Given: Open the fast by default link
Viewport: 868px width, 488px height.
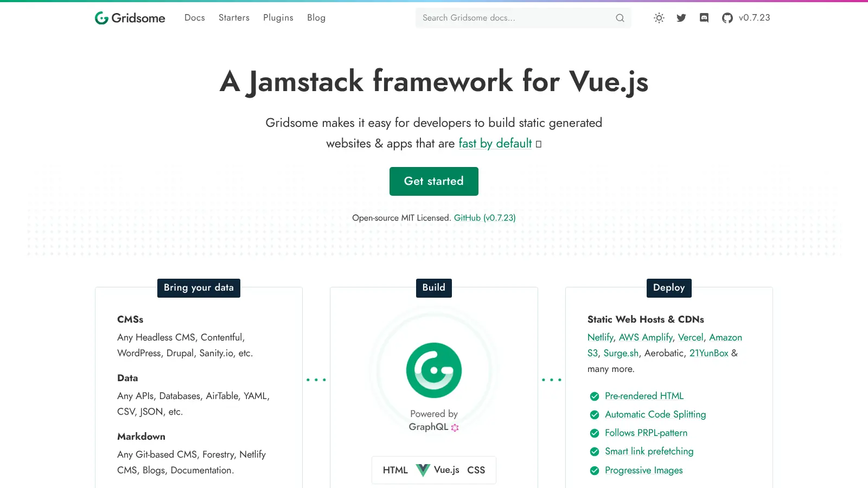Looking at the screenshot, I should [x=495, y=144].
